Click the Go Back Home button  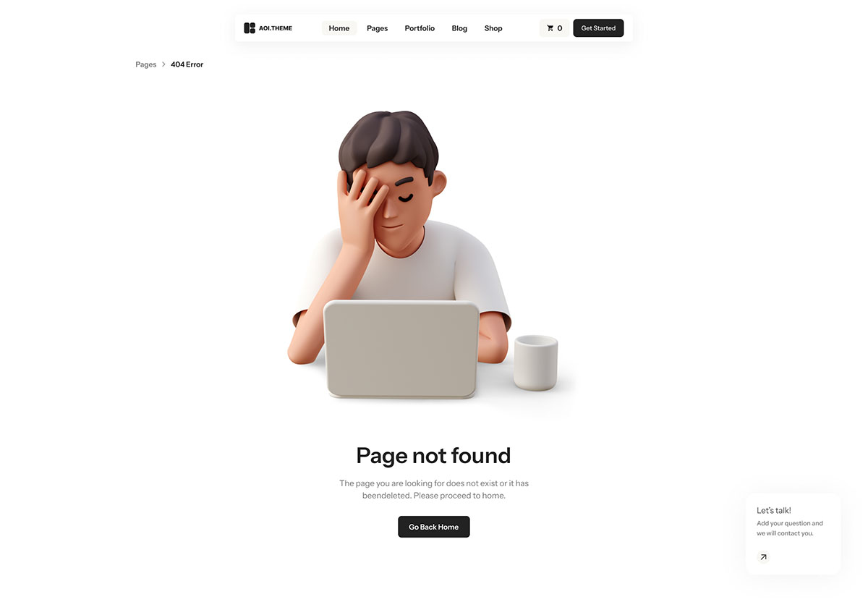(434, 527)
